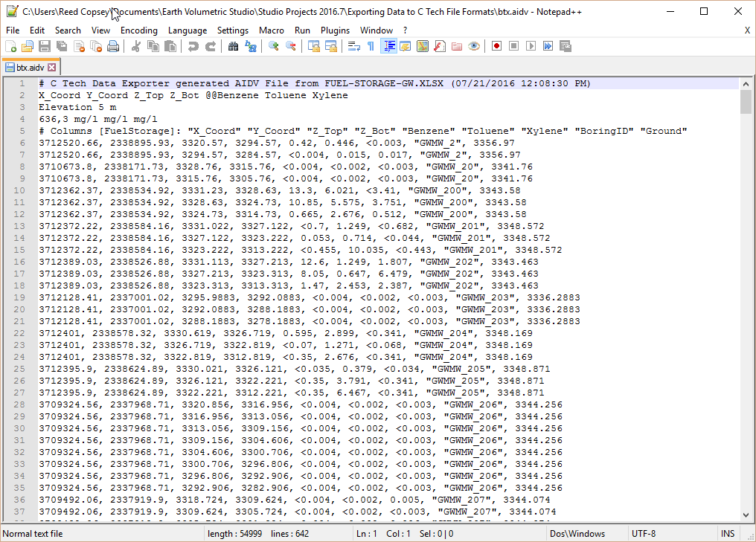Open the Plugins menu
Image resolution: width=756 pixels, height=542 pixels.
[x=335, y=30]
